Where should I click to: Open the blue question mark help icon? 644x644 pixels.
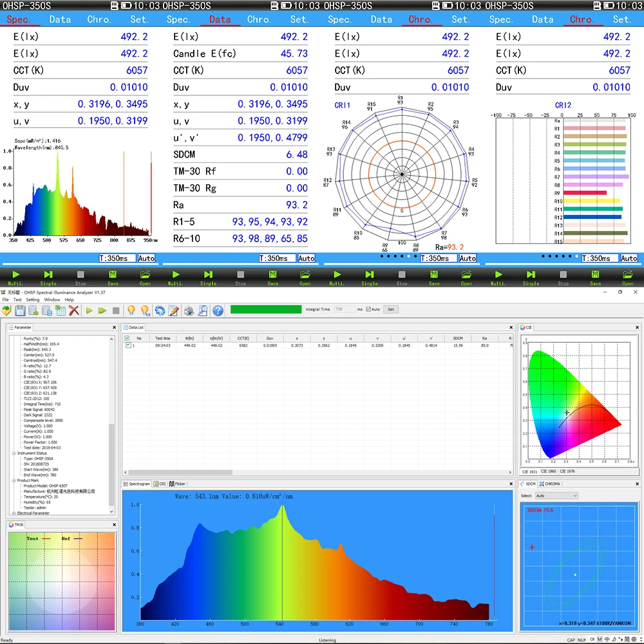(x=218, y=310)
